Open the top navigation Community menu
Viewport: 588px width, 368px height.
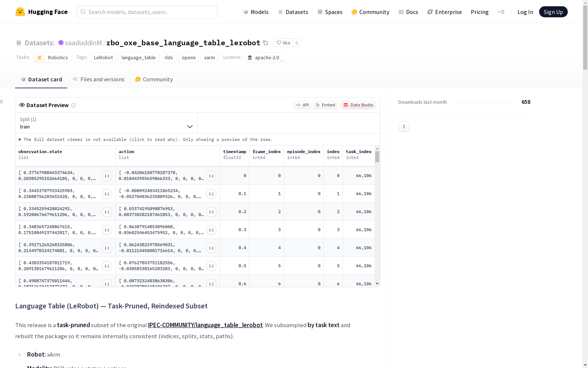[x=370, y=12]
